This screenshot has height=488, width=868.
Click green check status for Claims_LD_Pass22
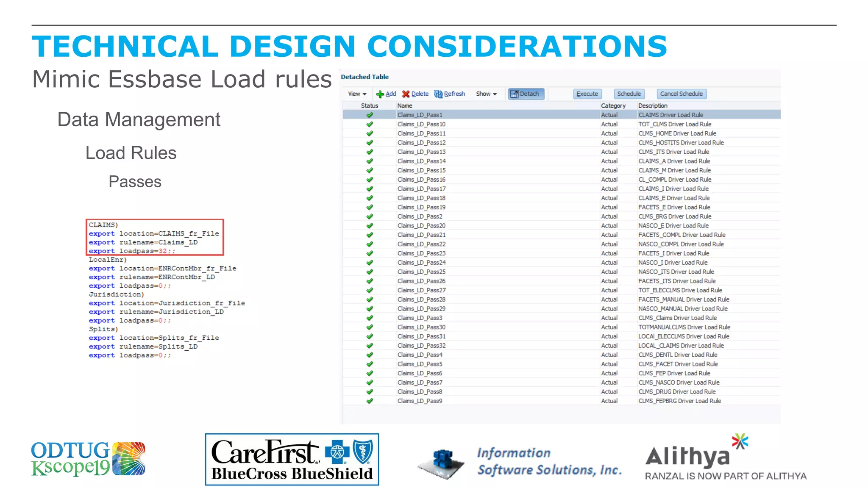click(370, 244)
